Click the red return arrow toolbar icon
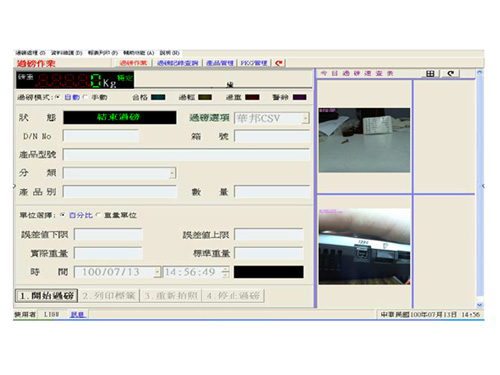The image size is (500, 375). pos(279,63)
